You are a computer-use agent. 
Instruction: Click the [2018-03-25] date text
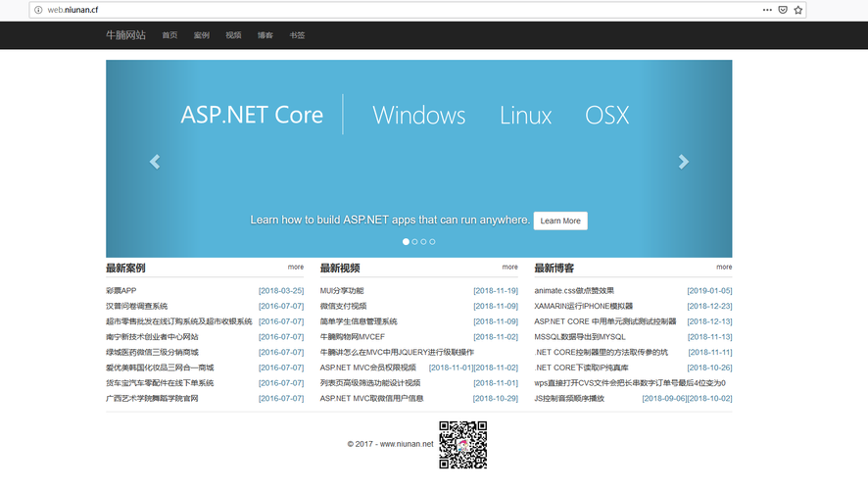(281, 291)
